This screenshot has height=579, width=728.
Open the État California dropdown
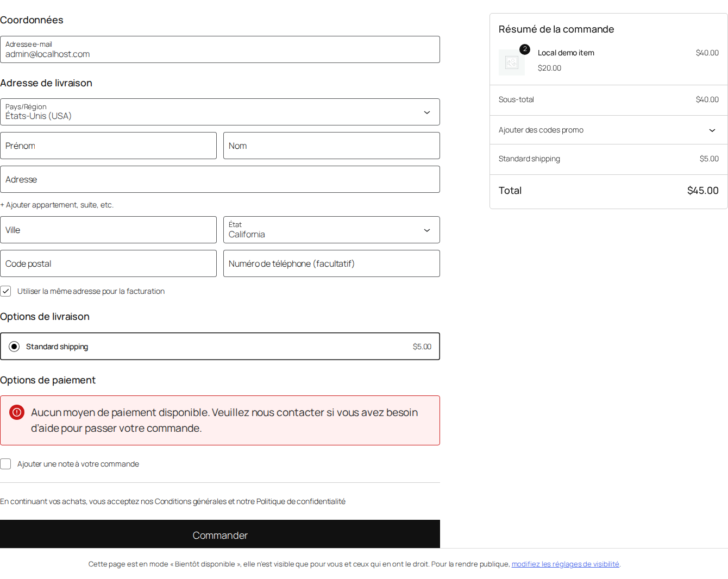(x=331, y=230)
